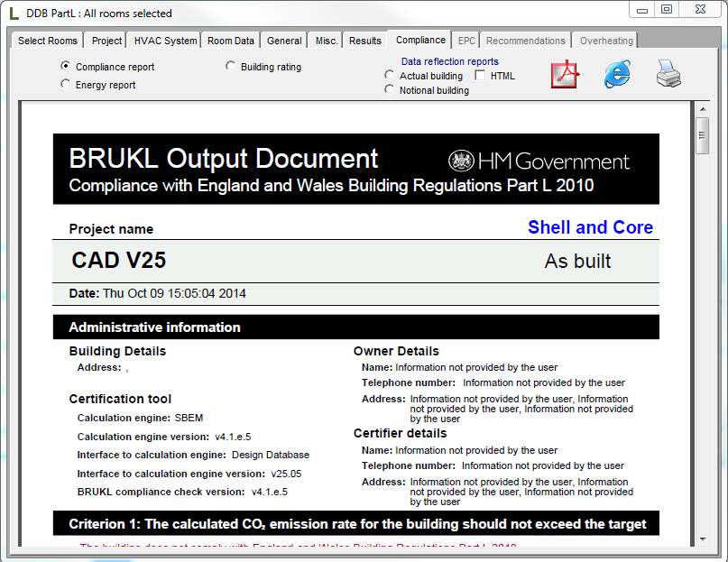Click the DDB PartL app icon in the title bar
The image size is (728, 562).
click(14, 14)
